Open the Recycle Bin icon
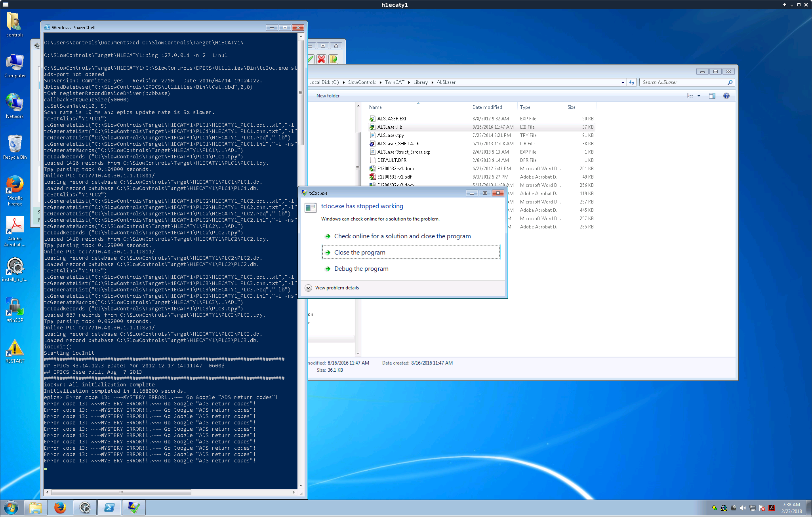812x517 pixels. point(15,147)
